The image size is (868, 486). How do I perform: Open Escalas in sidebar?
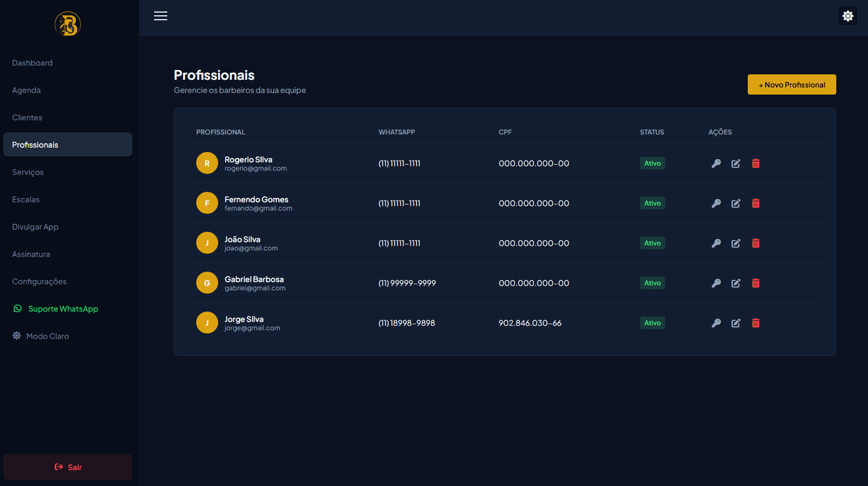click(68, 199)
